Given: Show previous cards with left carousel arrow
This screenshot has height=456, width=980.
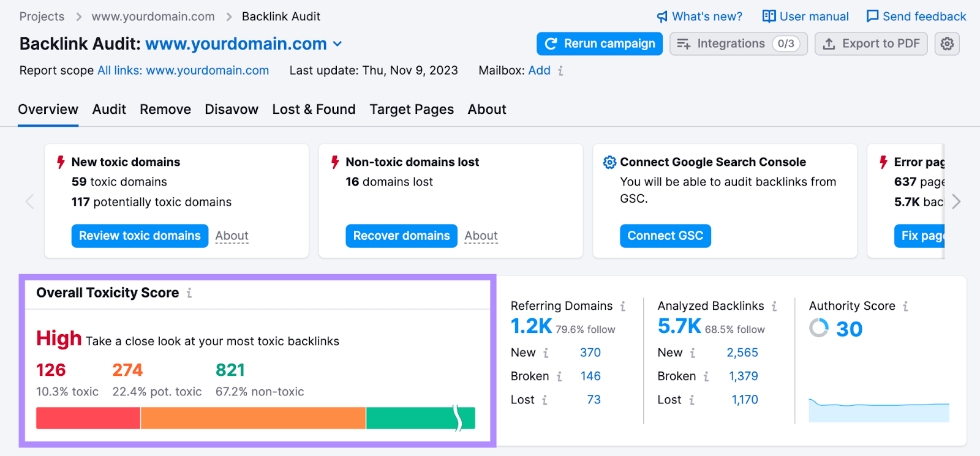Looking at the screenshot, I should coord(29,201).
